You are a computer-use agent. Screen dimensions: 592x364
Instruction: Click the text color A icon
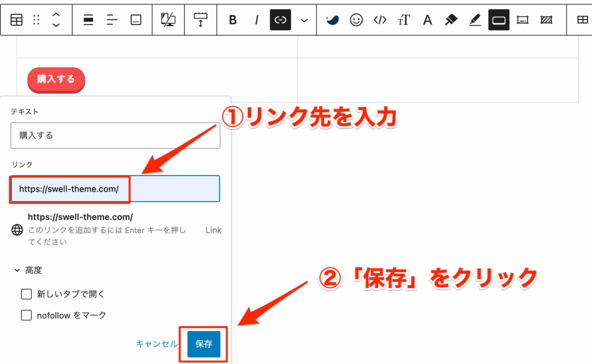(x=427, y=20)
